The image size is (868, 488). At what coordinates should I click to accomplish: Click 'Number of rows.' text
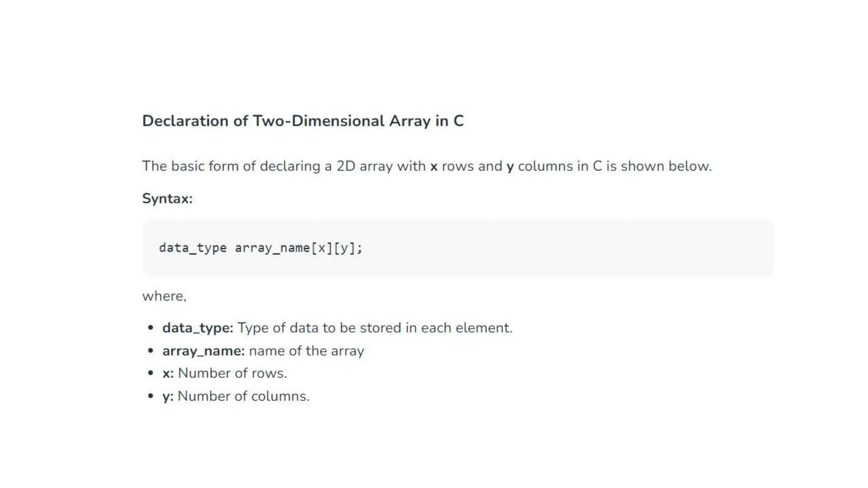pos(232,373)
